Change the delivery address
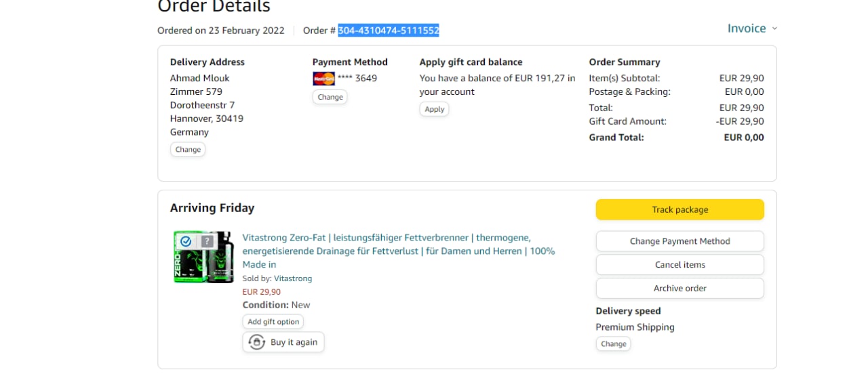 click(188, 150)
